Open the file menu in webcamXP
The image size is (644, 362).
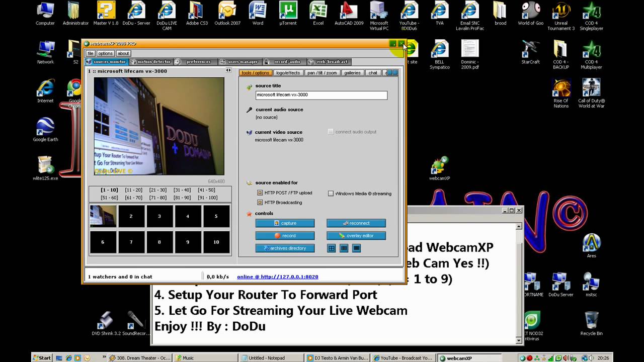click(x=91, y=53)
